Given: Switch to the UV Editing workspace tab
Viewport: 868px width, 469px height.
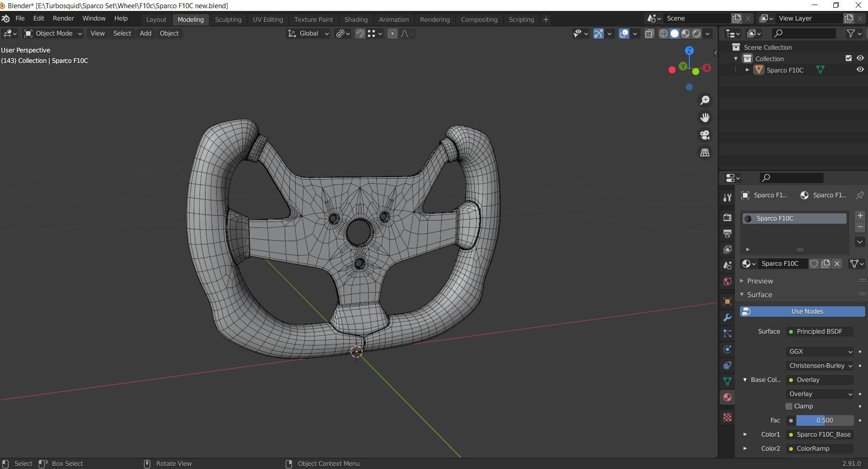Looking at the screenshot, I should coord(268,20).
